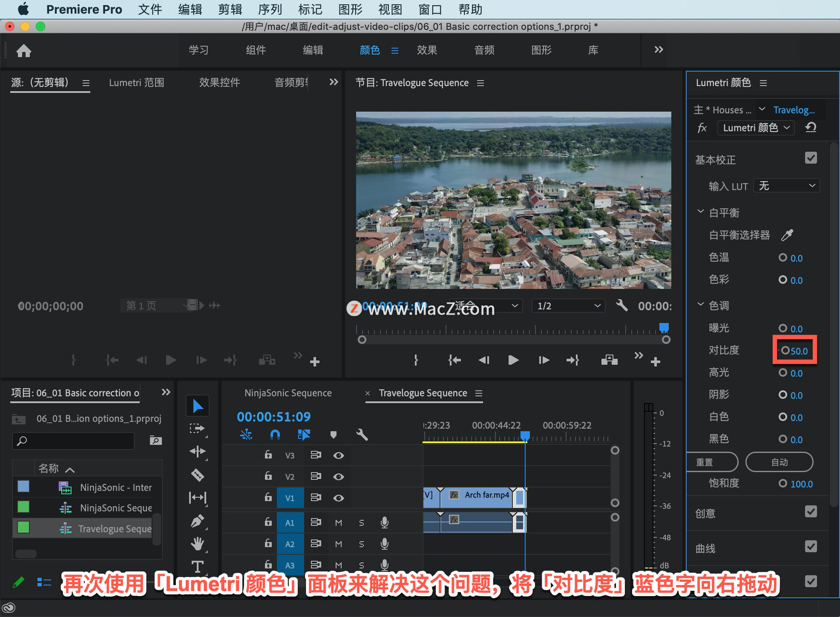840x617 pixels.
Task: Show more workspaces overflow chevron
Action: 658,49
